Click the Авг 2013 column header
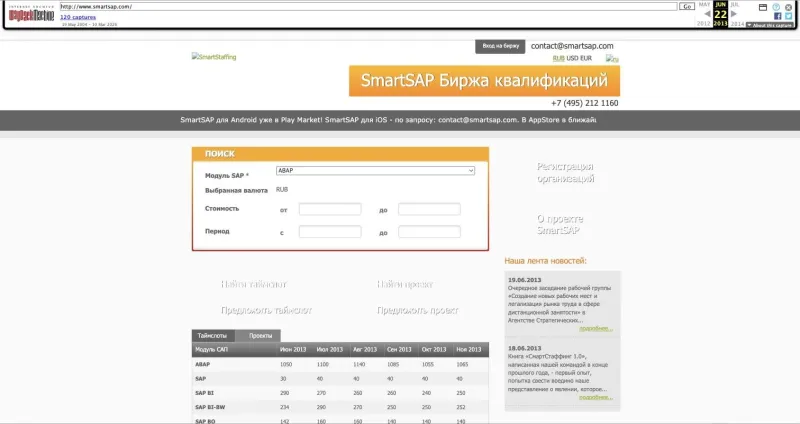800x424 pixels. [x=365, y=350]
